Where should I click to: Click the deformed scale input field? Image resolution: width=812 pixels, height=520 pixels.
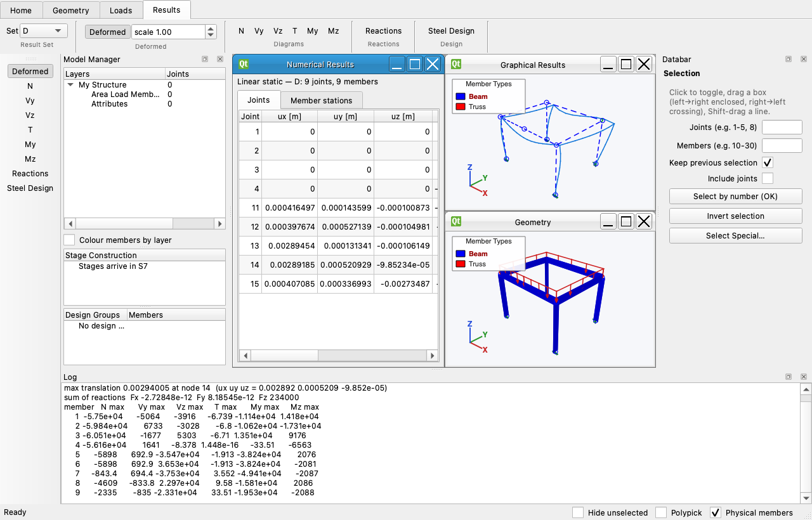[169, 32]
